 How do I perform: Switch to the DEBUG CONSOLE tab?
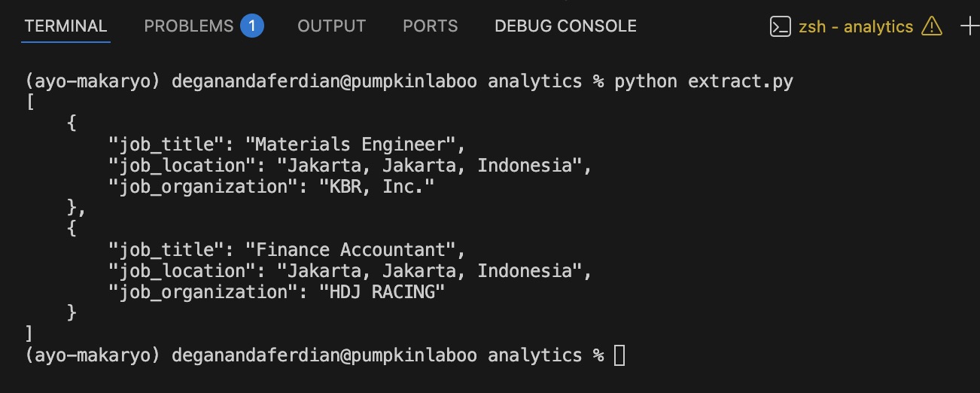[565, 26]
